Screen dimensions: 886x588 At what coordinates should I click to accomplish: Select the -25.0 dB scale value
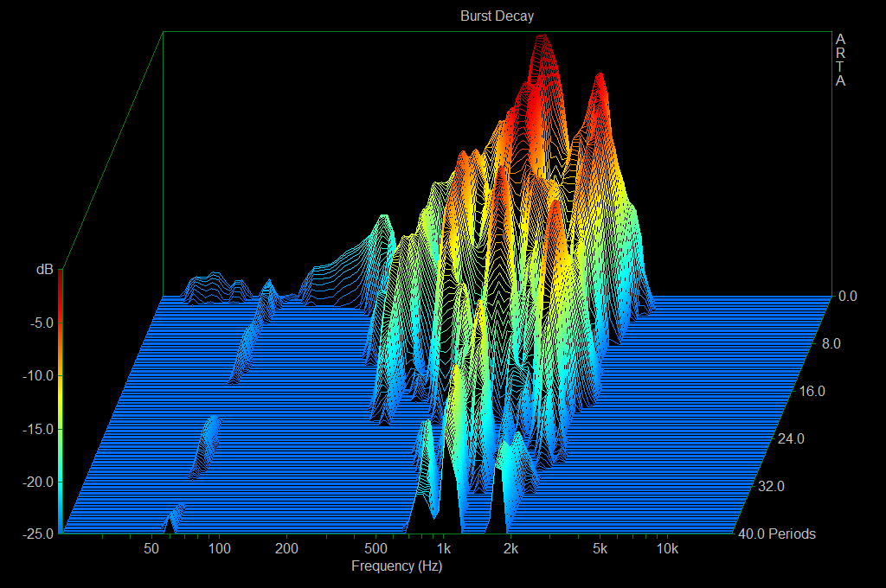[x=38, y=534]
